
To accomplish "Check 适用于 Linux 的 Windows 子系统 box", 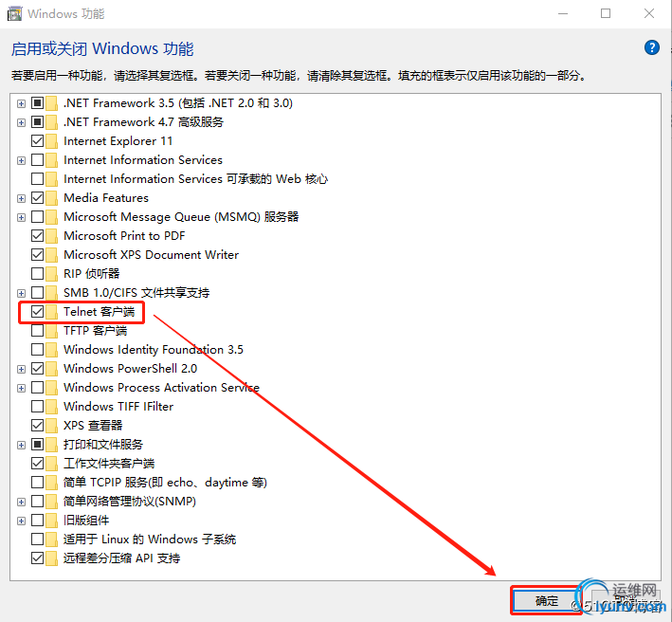I will (x=37, y=539).
